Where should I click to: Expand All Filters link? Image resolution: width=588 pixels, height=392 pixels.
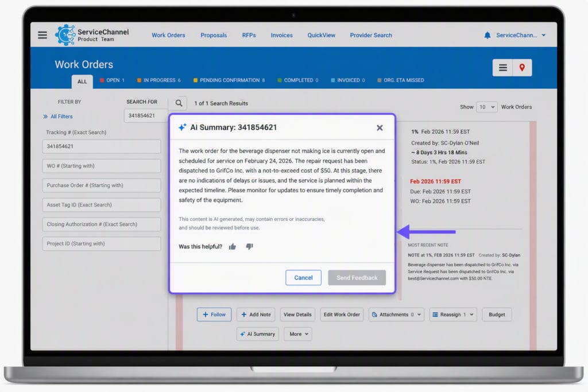point(58,117)
